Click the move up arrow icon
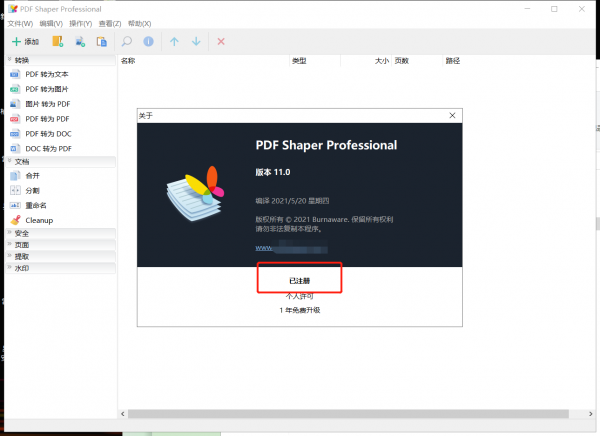Screen dimensions: 600x436 coord(174,41)
